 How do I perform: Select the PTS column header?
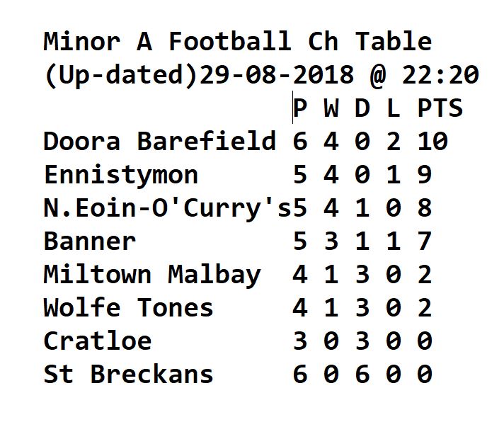(x=440, y=108)
